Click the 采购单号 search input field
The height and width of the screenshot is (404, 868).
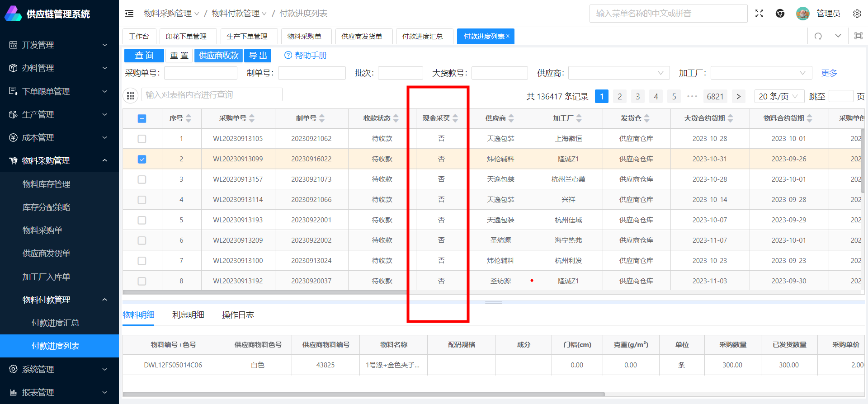(200, 73)
